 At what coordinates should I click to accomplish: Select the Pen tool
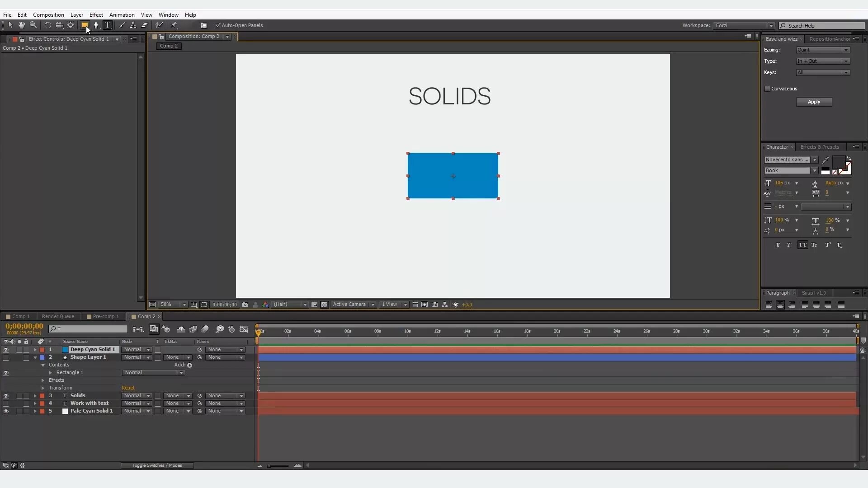coord(96,25)
